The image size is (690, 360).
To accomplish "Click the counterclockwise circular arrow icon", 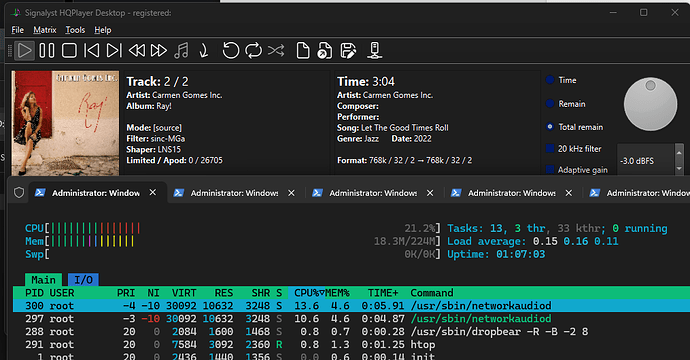I will (x=230, y=50).
